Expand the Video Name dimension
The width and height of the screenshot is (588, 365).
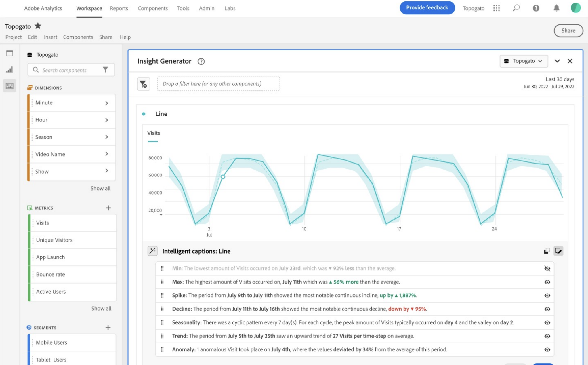[106, 154]
